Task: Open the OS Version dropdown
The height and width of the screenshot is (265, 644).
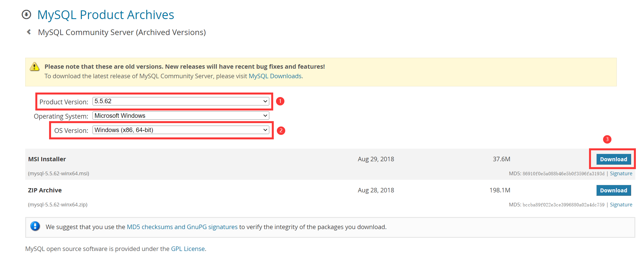Action: click(x=181, y=130)
